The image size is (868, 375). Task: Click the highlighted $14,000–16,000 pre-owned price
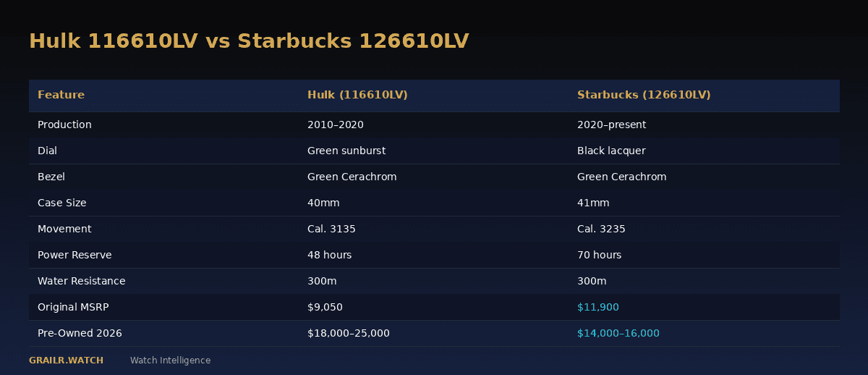618,333
